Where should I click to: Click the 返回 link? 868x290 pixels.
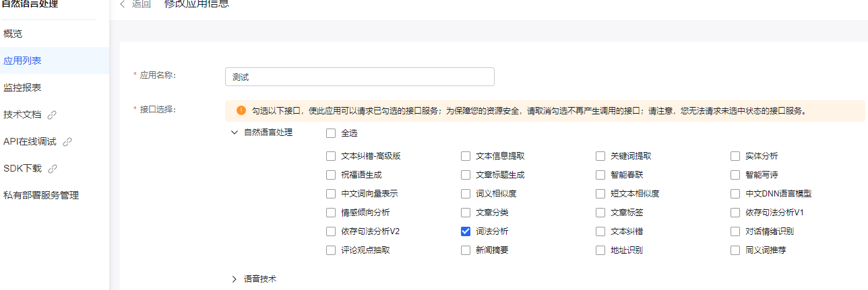tap(142, 4)
